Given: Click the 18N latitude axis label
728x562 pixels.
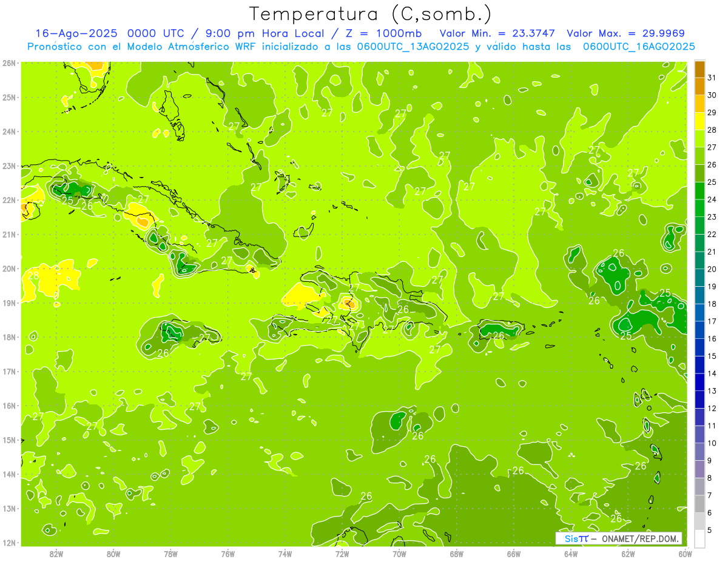Looking at the screenshot, I should click(x=8, y=337).
